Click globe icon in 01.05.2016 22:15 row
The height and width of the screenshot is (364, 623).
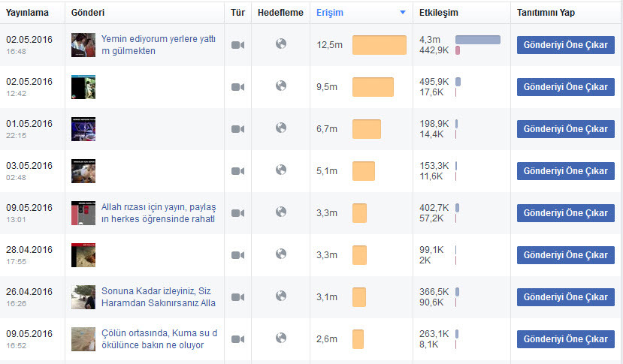coord(281,128)
